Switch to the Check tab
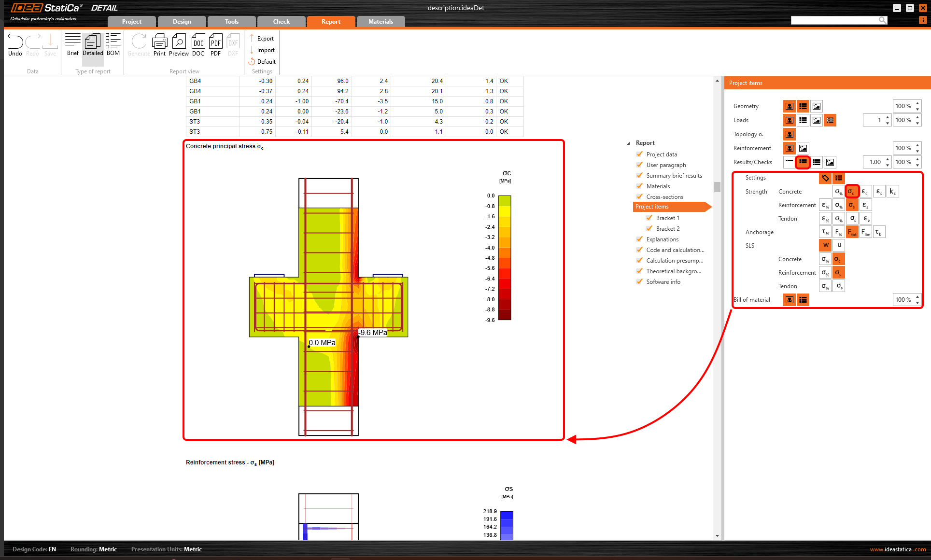931x560 pixels. (x=281, y=22)
